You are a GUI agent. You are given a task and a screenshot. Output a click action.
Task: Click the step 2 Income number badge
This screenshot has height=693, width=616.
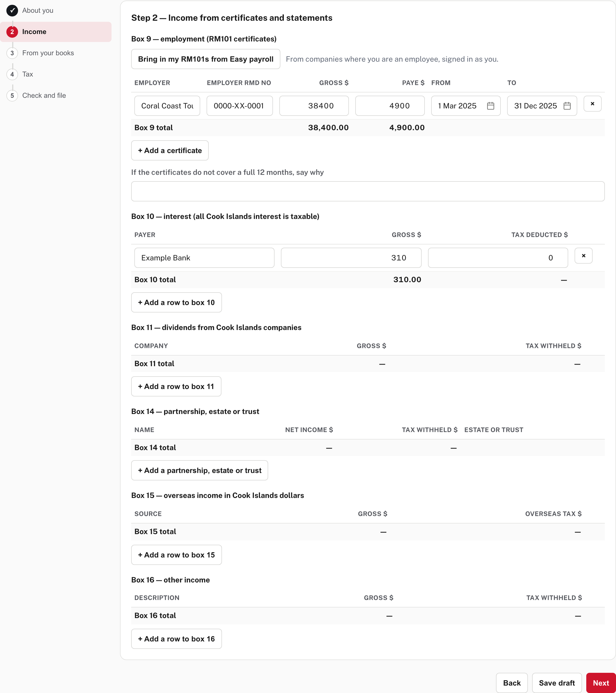click(12, 32)
